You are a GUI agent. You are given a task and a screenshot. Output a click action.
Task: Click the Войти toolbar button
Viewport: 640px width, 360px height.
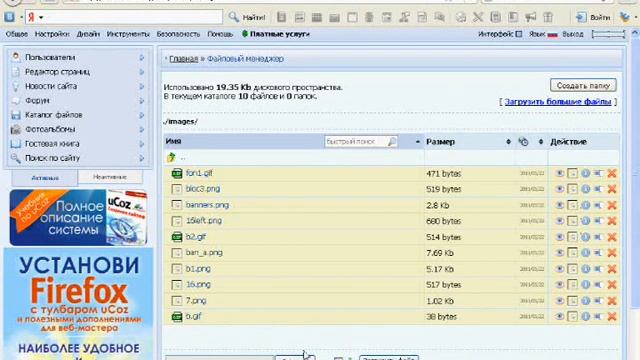click(x=593, y=17)
